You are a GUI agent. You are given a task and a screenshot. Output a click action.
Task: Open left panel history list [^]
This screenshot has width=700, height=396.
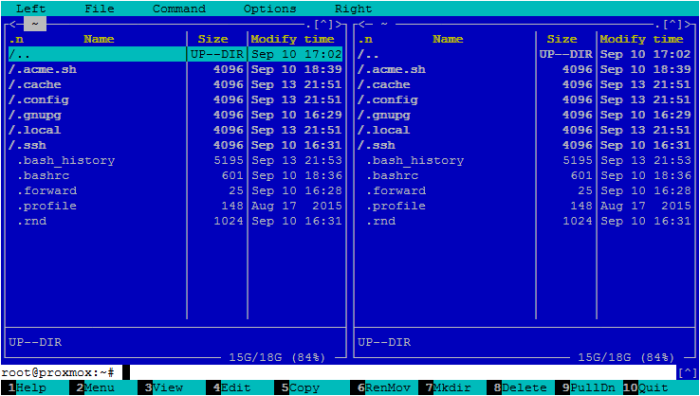[x=323, y=24]
